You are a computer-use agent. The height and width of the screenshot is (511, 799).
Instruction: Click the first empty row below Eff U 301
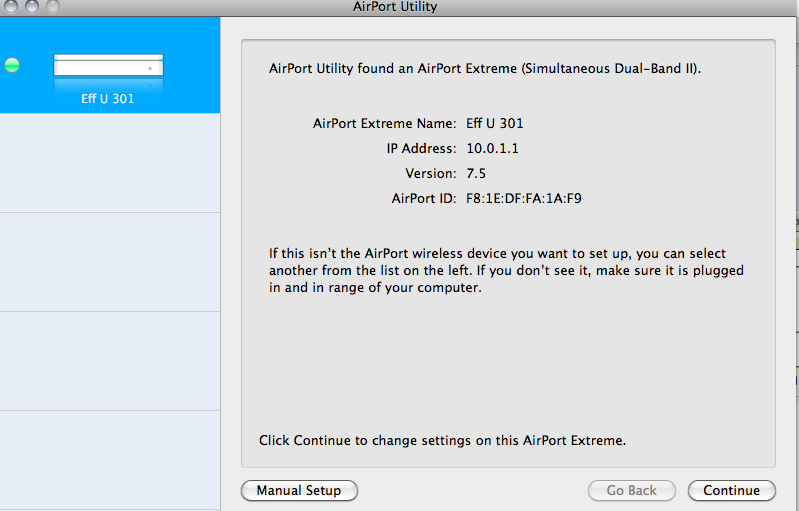110,163
